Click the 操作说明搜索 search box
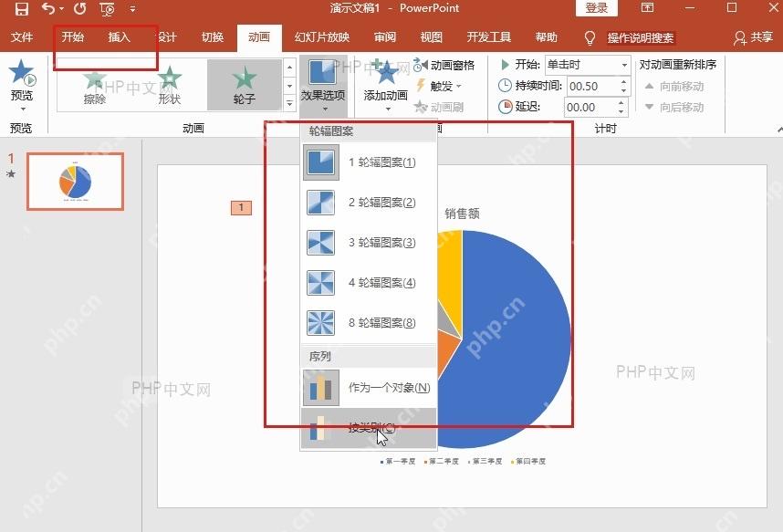 641,38
